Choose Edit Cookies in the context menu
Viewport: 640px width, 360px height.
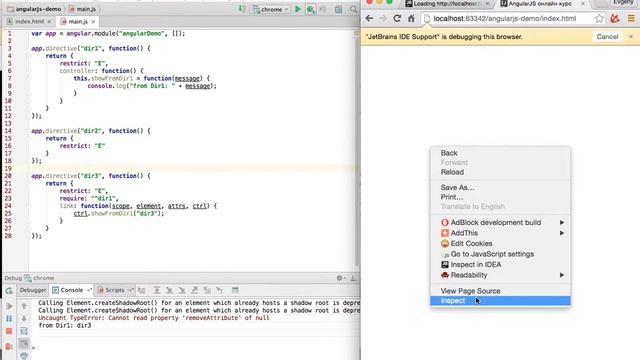(500, 244)
